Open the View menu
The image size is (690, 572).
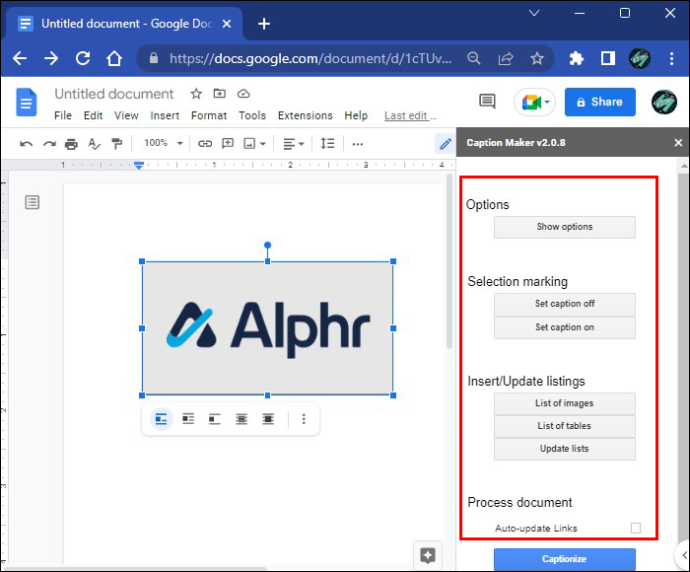tap(126, 115)
